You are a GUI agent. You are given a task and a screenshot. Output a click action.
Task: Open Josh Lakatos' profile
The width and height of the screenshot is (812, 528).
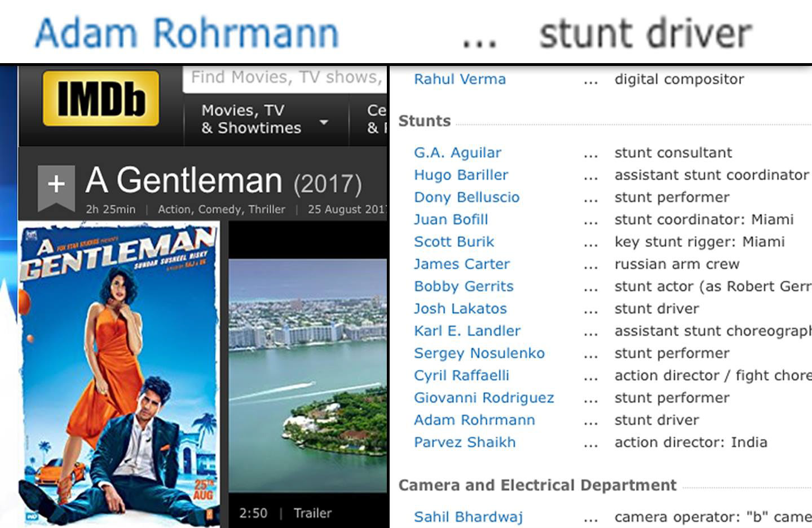coord(460,308)
